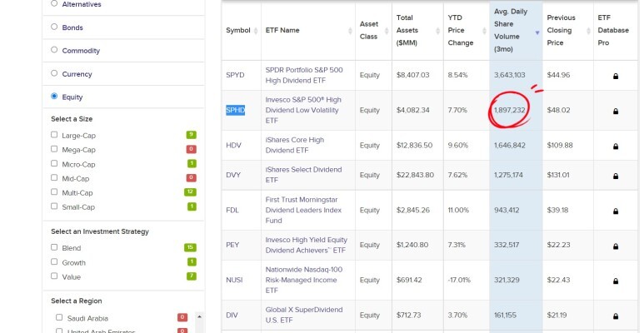Click the region list scrollbar up arrow
This screenshot has height=333, width=644.
[x=200, y=316]
